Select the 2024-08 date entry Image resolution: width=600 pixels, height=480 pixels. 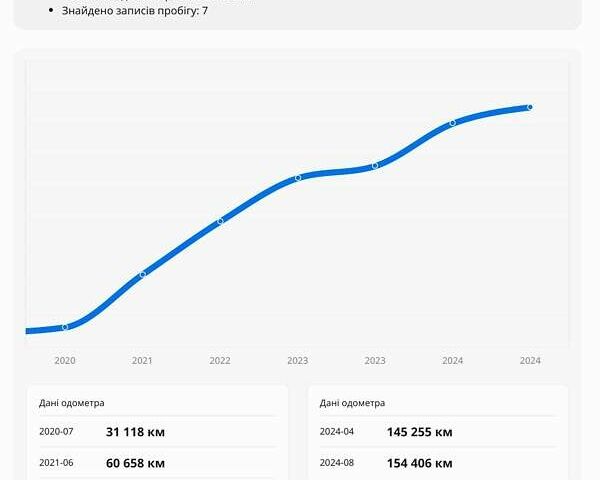point(337,463)
